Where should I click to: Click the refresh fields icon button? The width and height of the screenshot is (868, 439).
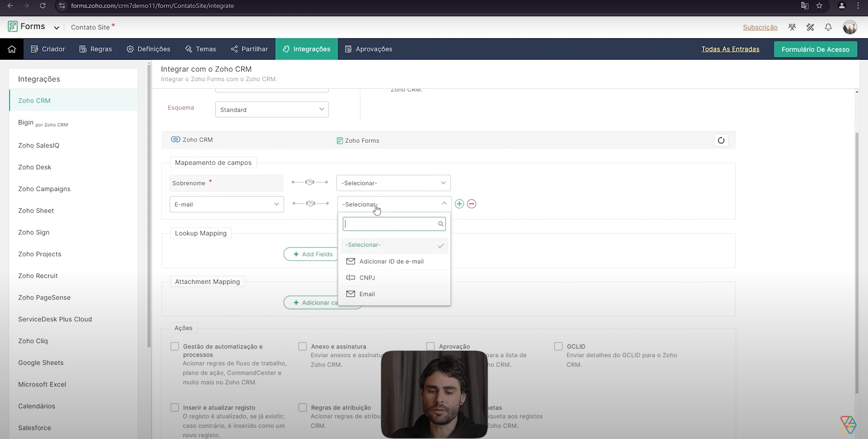tap(721, 140)
